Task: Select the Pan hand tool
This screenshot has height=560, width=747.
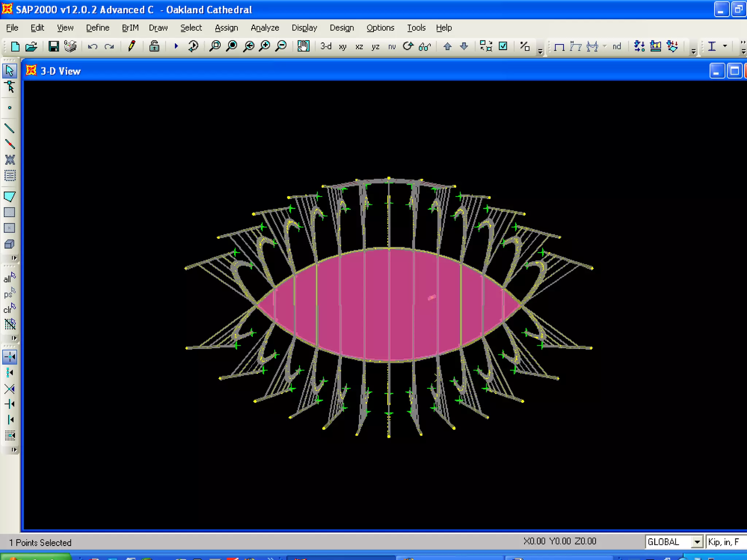Action: pyautogui.click(x=303, y=46)
